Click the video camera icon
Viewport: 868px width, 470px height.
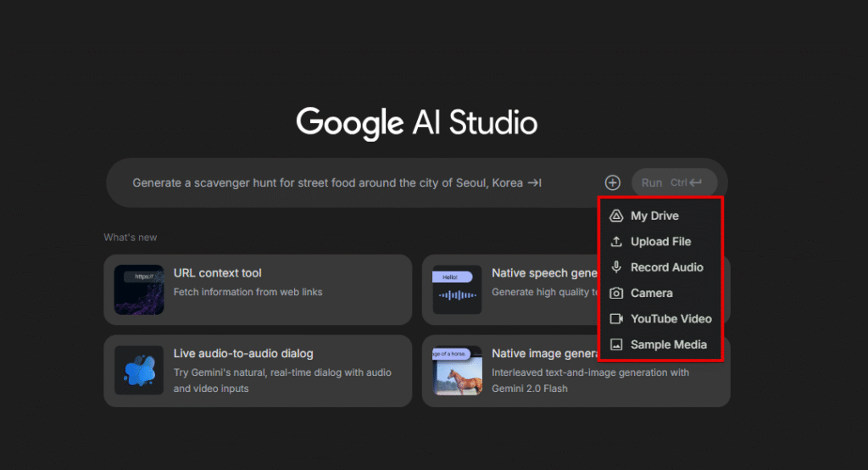[x=616, y=319]
